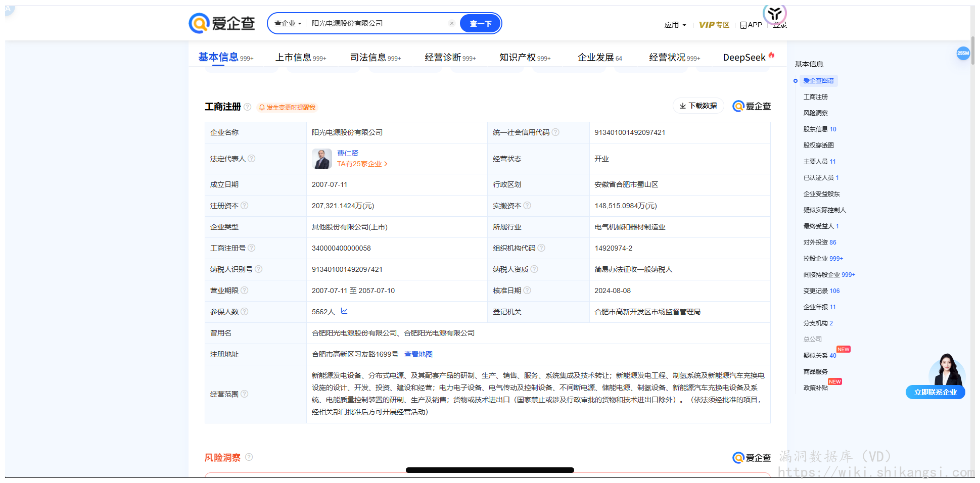Click help icon beside 纳税人识别号
Screen dimensions: 980x483
(258, 269)
